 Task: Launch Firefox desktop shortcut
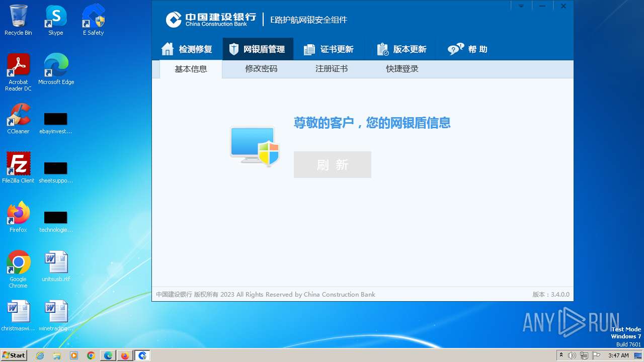(18, 217)
